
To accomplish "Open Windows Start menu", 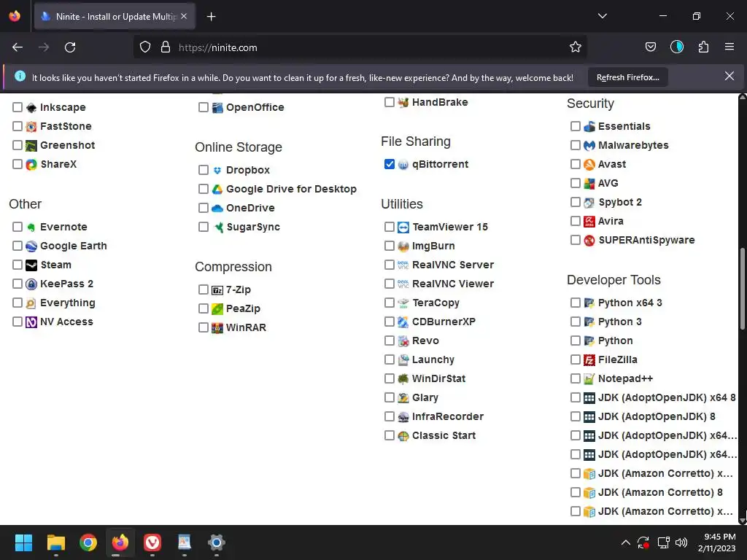I will 23,542.
